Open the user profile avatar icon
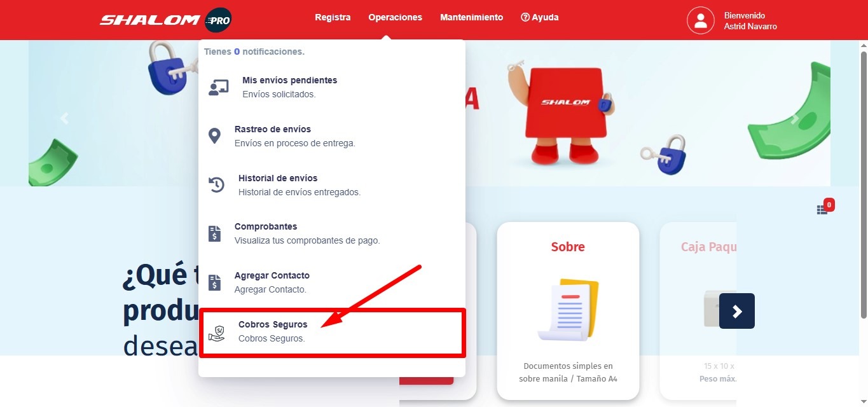 tap(701, 20)
